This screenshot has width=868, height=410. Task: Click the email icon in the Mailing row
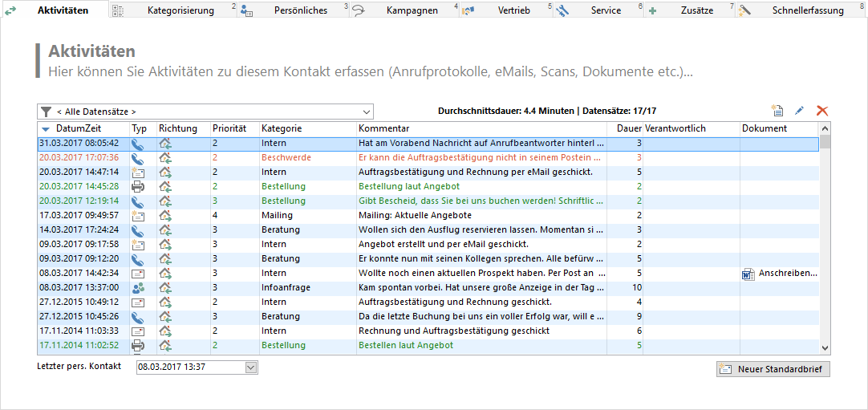click(138, 216)
